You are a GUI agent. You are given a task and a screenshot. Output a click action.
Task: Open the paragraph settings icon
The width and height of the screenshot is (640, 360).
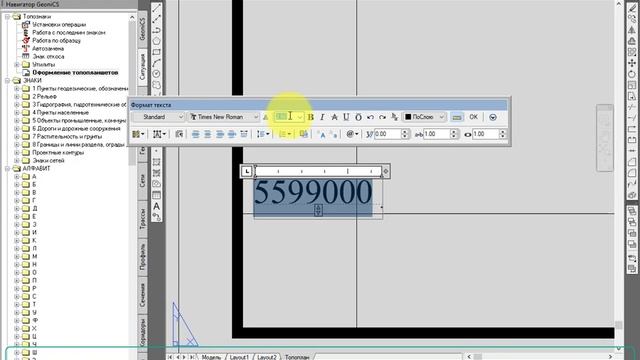point(179,134)
